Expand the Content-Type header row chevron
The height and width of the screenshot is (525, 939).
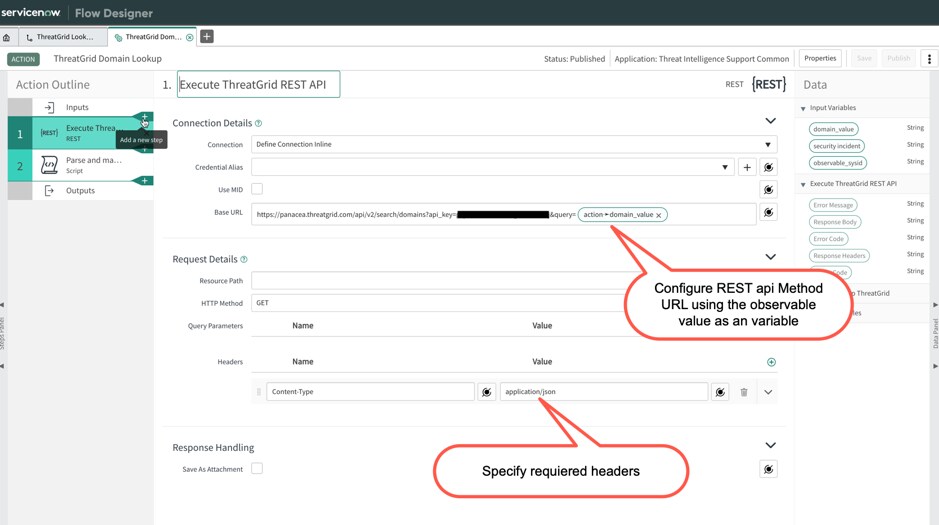[768, 393]
